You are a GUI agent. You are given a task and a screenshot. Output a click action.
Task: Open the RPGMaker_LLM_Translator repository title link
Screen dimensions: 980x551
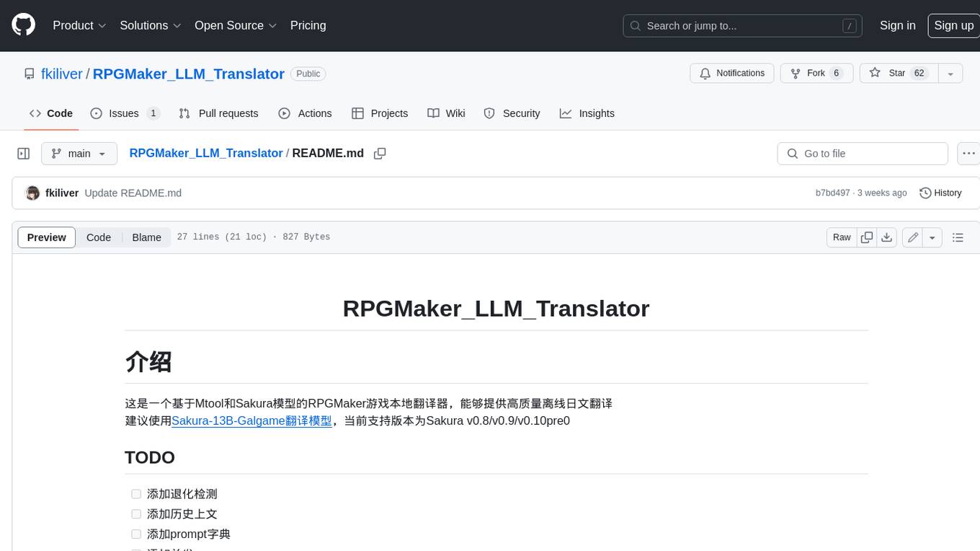[x=189, y=74]
